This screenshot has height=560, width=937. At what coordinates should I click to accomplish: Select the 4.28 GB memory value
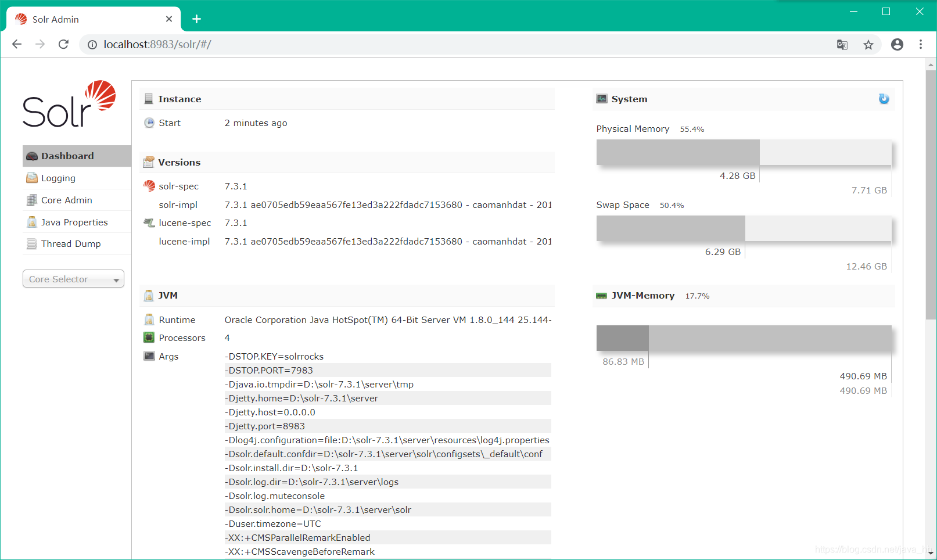point(737,175)
